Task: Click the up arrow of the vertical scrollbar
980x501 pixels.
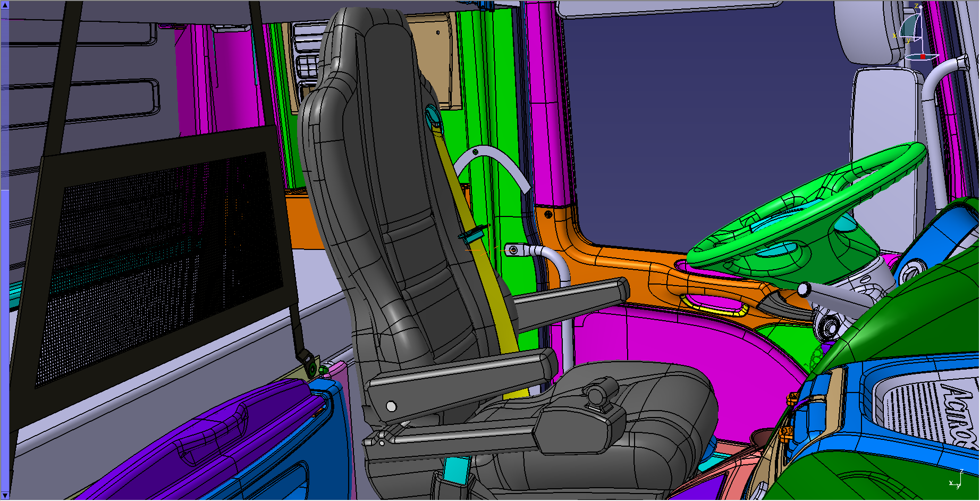Action: click(5, 5)
